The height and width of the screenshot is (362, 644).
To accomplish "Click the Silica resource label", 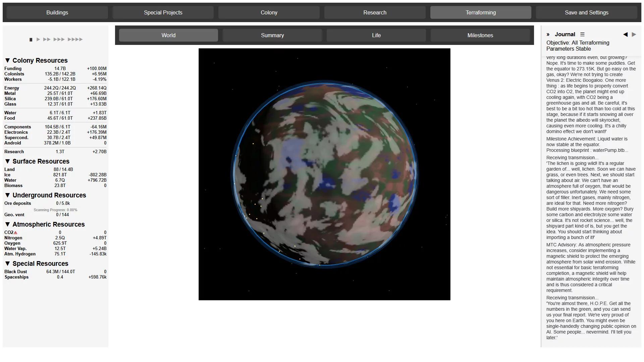I will (10, 99).
